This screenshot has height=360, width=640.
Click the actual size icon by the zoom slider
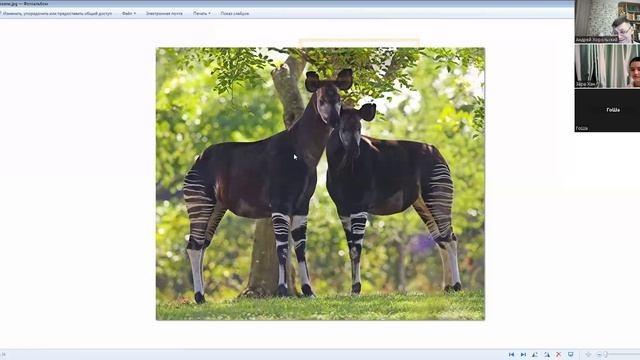pos(588,355)
